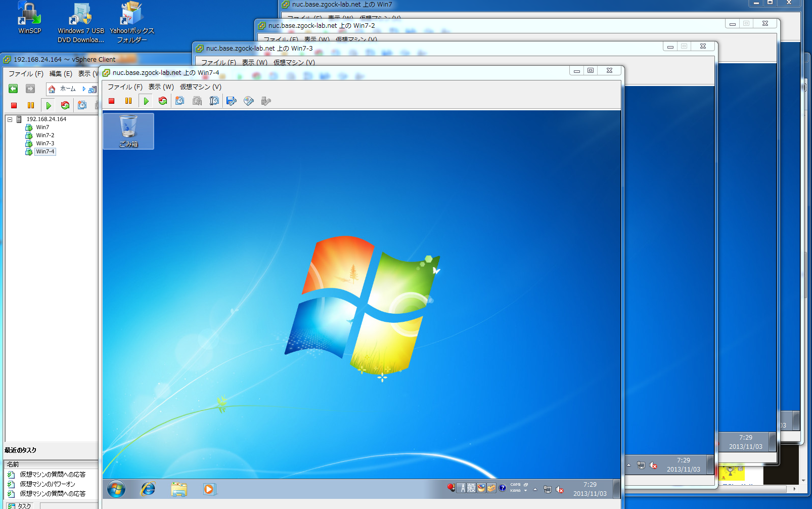Click the CD/DVD drive connect icon in Win7-4 console

[x=249, y=101]
